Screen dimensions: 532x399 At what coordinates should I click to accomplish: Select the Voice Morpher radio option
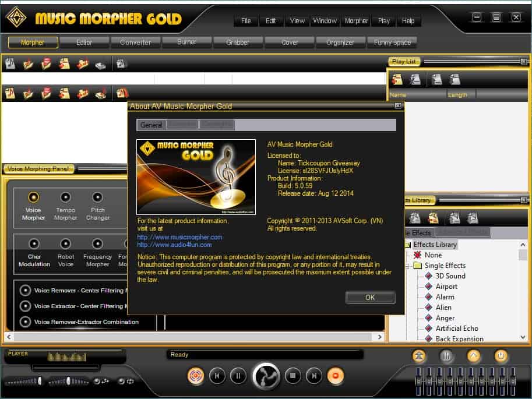coord(33,197)
